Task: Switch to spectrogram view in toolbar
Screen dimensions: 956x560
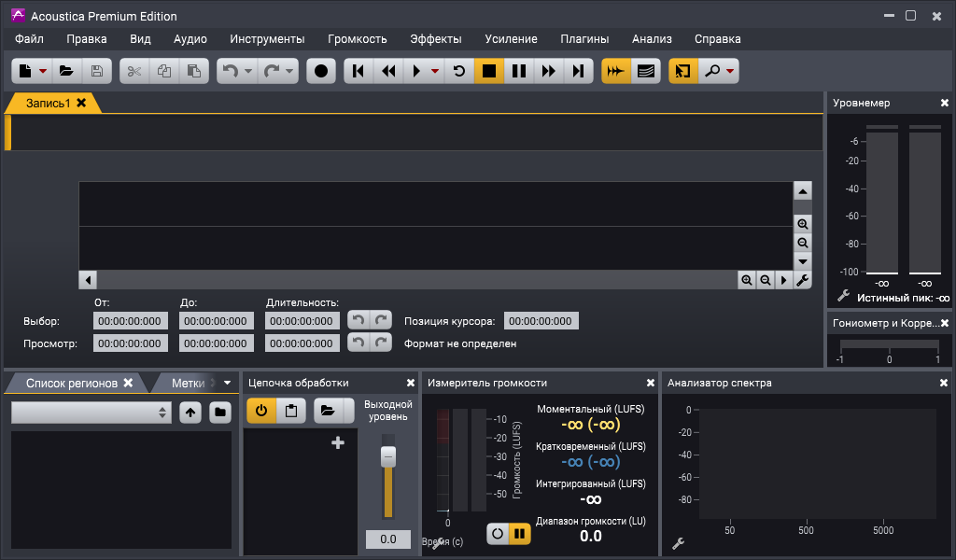Action: click(645, 71)
